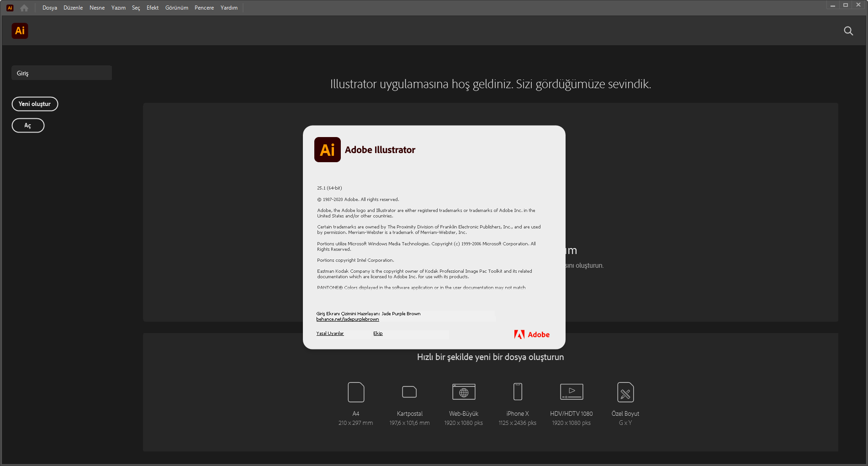Viewport: 868px width, 466px height.
Task: Click the Ai logo in the About dialog
Action: 328,149
